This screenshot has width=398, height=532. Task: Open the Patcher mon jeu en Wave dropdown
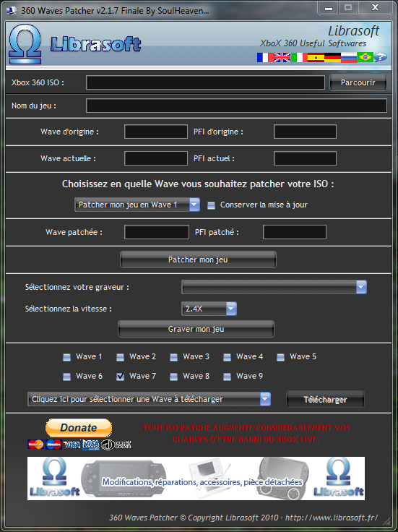pos(137,205)
